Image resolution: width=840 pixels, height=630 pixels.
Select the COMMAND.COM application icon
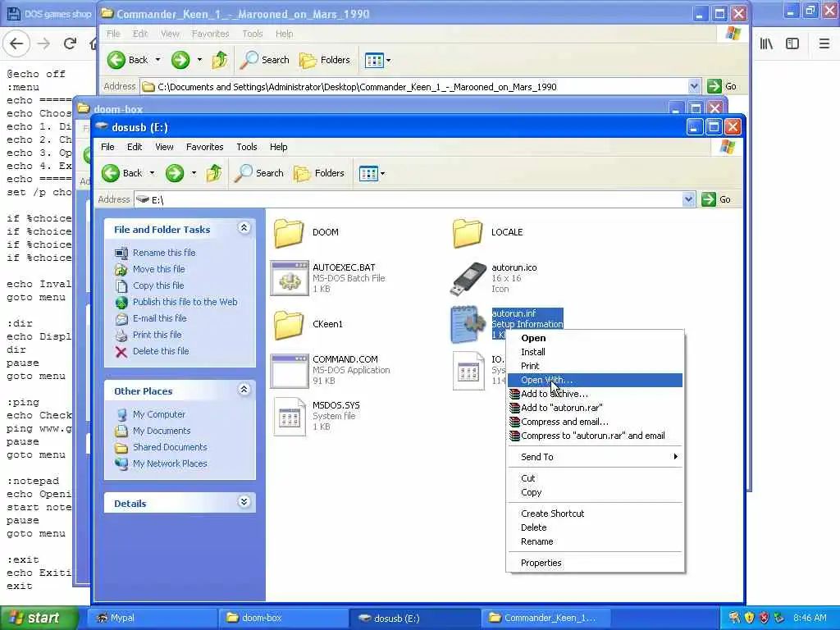[x=290, y=370]
